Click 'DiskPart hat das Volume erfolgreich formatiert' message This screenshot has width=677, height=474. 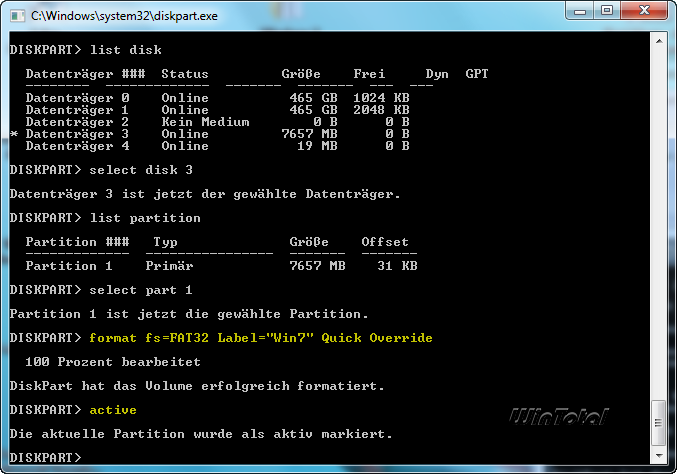[197, 386]
